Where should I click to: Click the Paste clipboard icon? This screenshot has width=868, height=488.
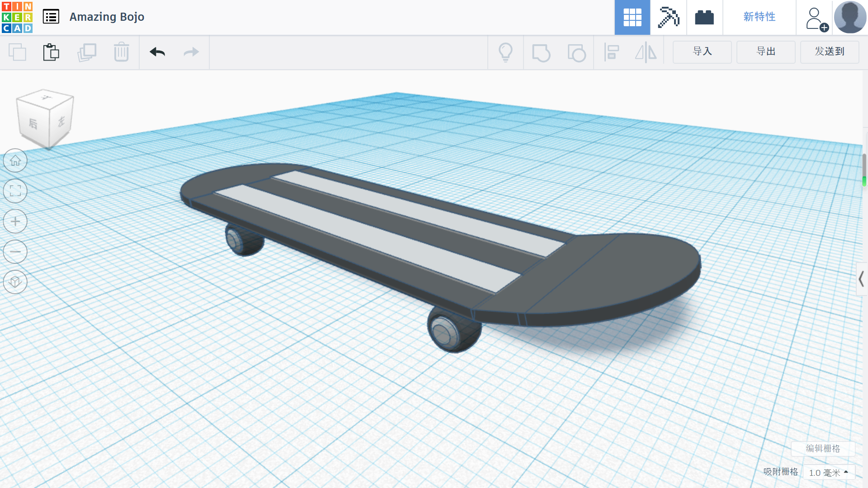point(51,52)
